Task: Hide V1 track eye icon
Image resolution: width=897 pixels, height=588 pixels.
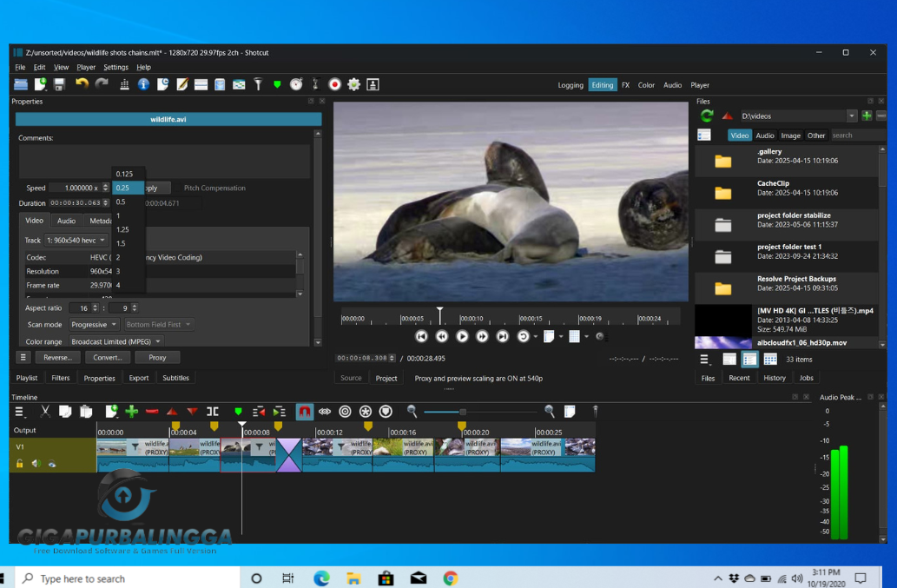Action: (52, 464)
